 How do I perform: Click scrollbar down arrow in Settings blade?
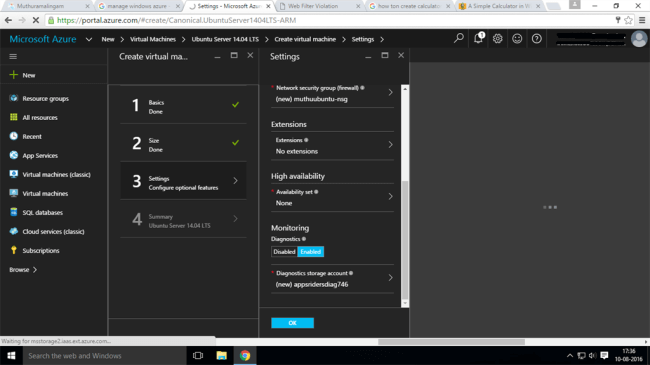point(405,304)
